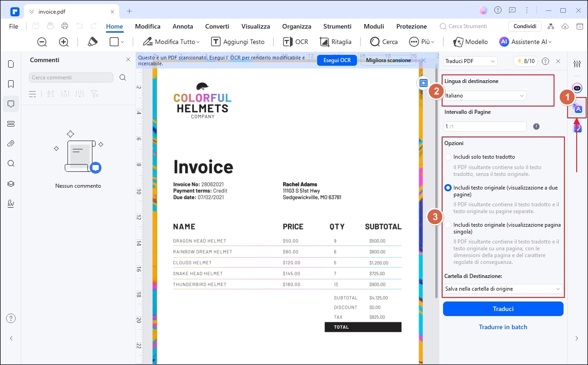Screen dimensions: 588x365
Task: Open the form fields sidebar icon
Action: coord(11,124)
